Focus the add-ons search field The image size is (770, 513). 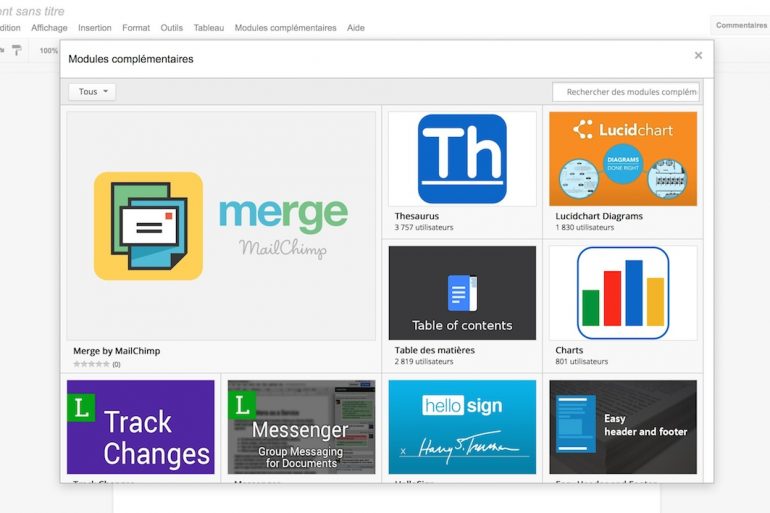pyautogui.click(x=626, y=92)
